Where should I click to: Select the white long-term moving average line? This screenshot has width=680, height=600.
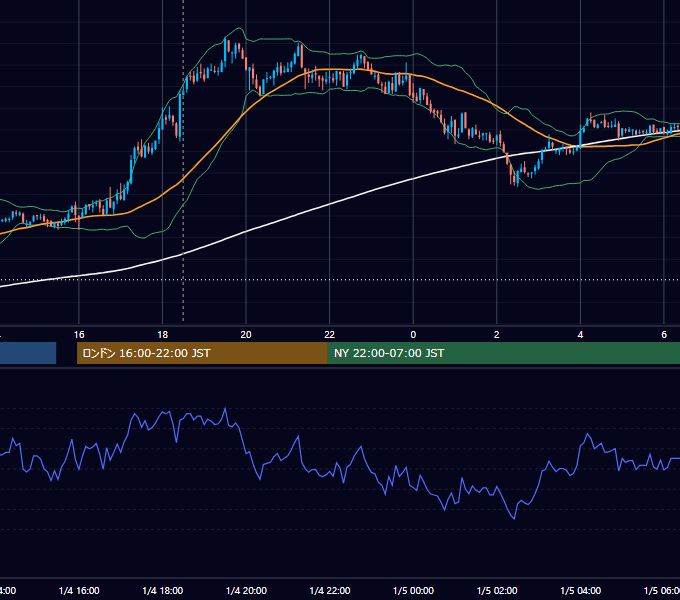[x=330, y=205]
